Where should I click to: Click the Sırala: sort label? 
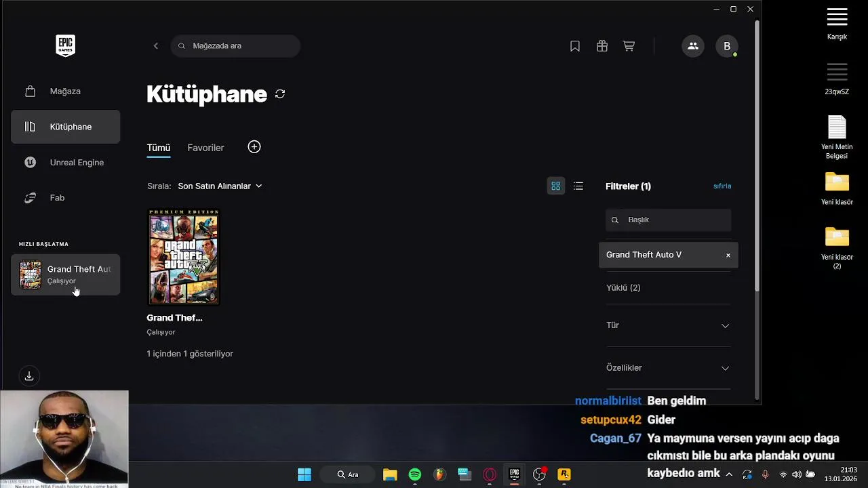(x=159, y=186)
